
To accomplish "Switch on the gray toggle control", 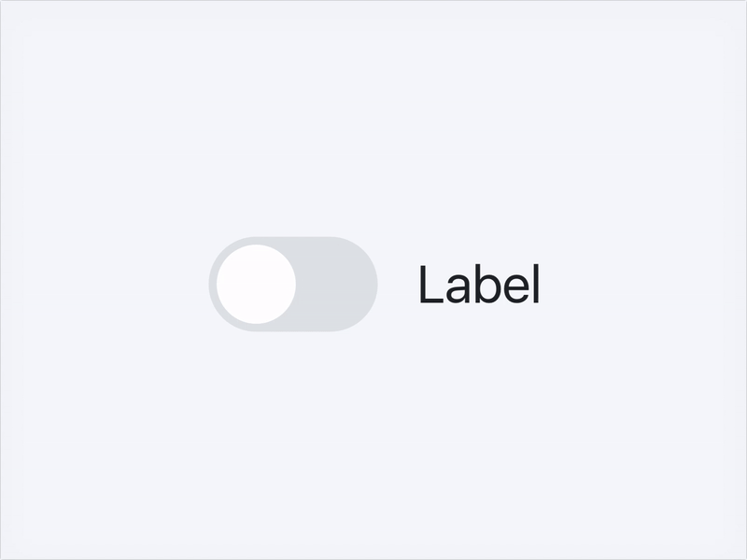I will [x=293, y=285].
